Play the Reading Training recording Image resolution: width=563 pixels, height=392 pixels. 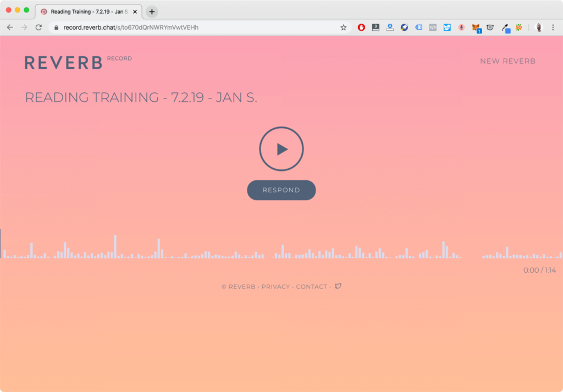pyautogui.click(x=281, y=149)
